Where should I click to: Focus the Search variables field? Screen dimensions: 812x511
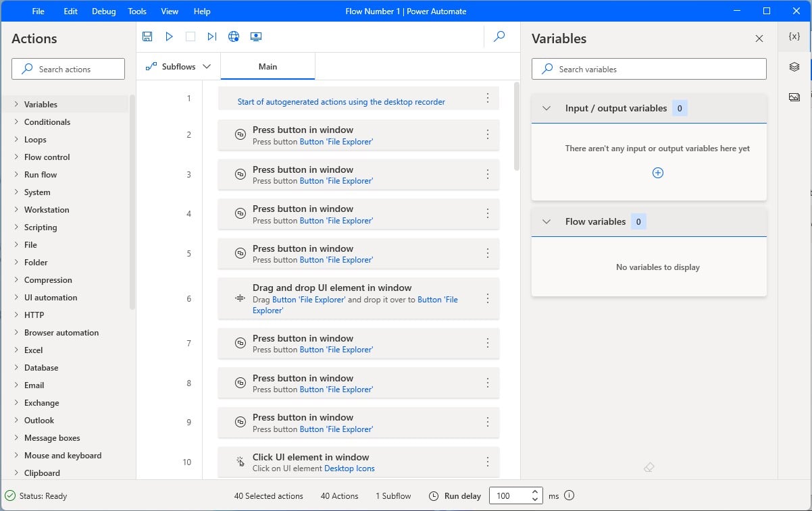649,69
